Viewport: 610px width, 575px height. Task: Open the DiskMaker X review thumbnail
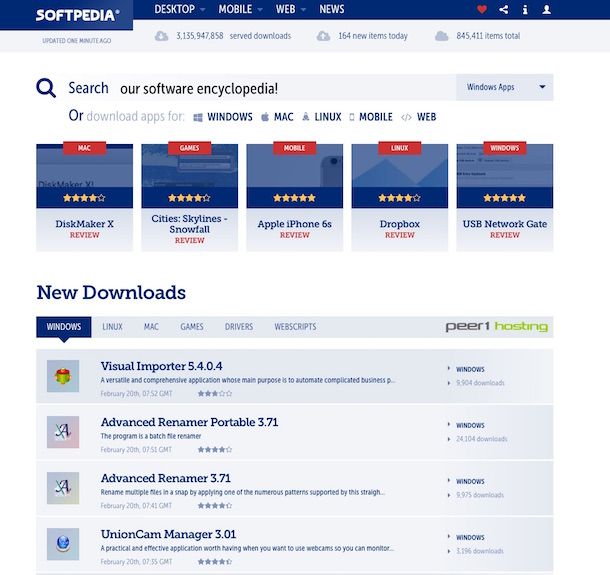point(84,176)
